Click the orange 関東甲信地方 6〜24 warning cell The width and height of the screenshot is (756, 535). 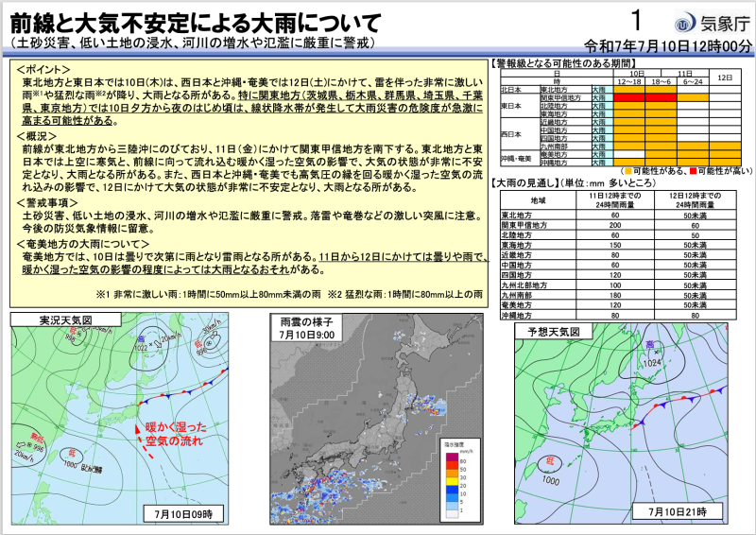click(693, 98)
